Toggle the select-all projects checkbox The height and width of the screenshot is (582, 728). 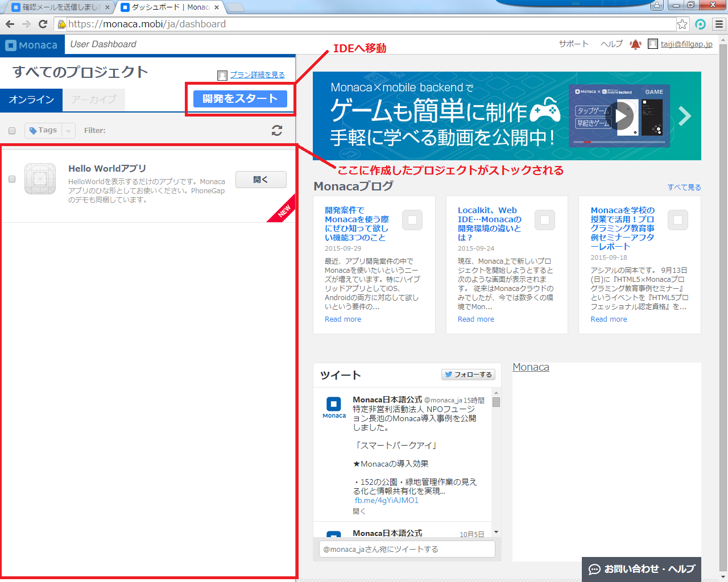click(12, 131)
